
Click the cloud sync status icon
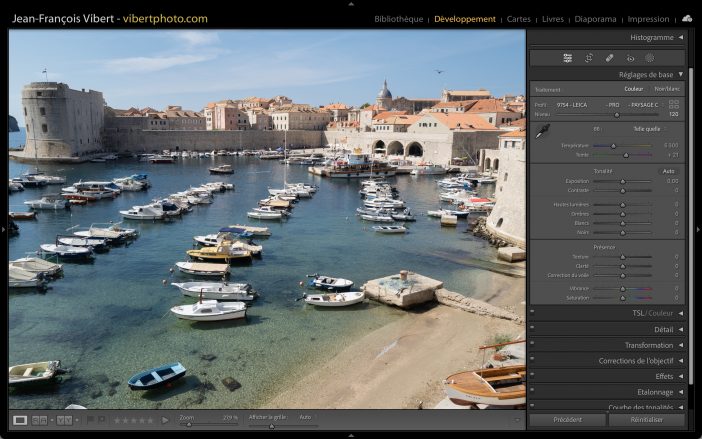coord(687,18)
